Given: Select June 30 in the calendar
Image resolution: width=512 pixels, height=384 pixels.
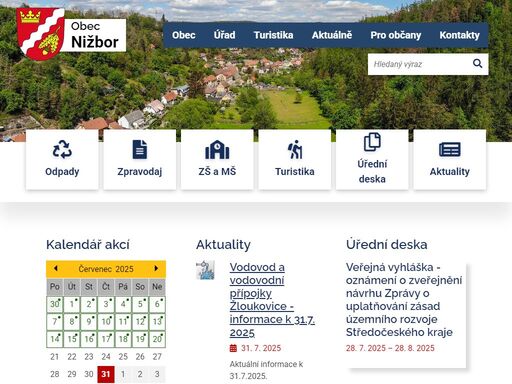Looking at the screenshot, I should pyautogui.click(x=55, y=304).
